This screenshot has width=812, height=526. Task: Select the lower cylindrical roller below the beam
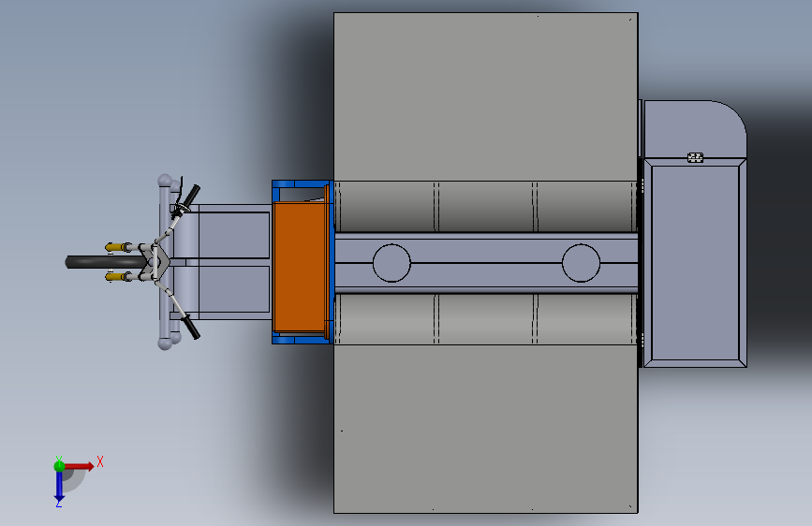[x=486, y=318]
